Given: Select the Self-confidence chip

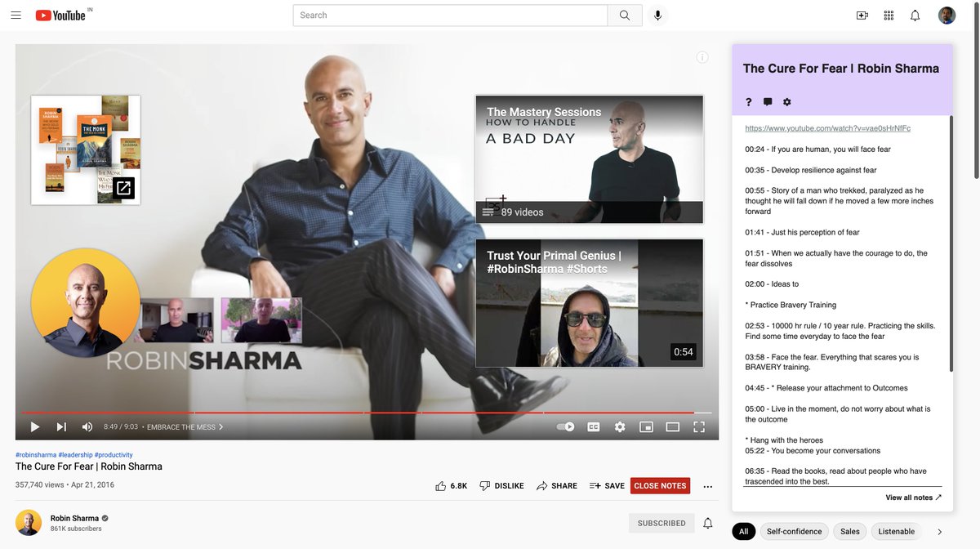Looking at the screenshot, I should coord(794,531).
